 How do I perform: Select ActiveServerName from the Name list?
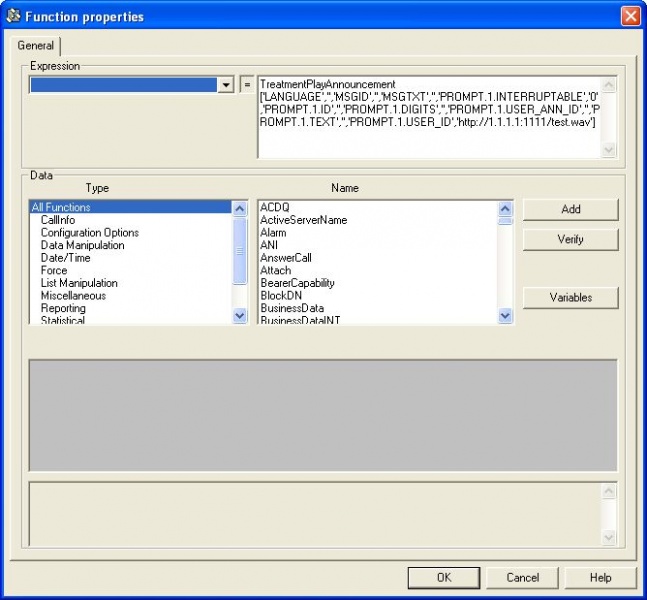[x=303, y=220]
